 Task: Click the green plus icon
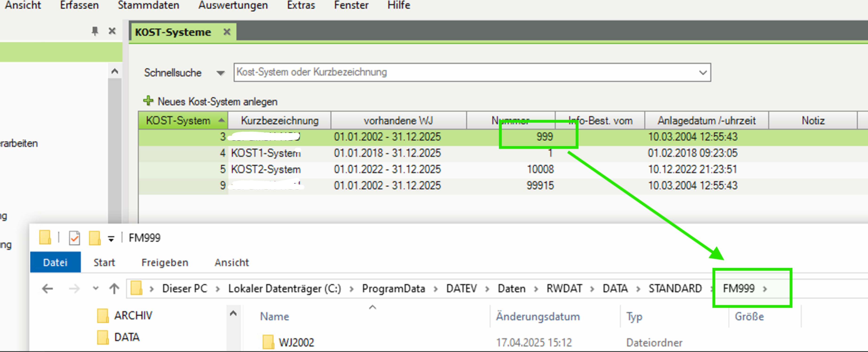148,101
